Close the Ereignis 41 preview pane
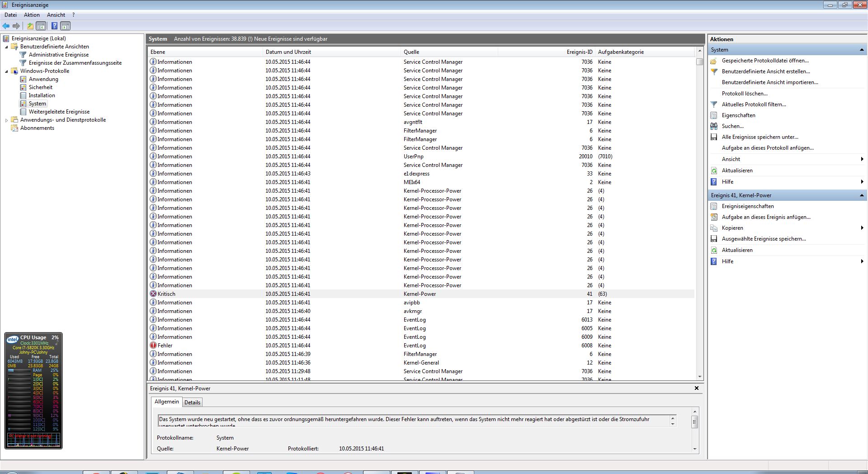Viewport: 868px width, 474px height. 697,388
